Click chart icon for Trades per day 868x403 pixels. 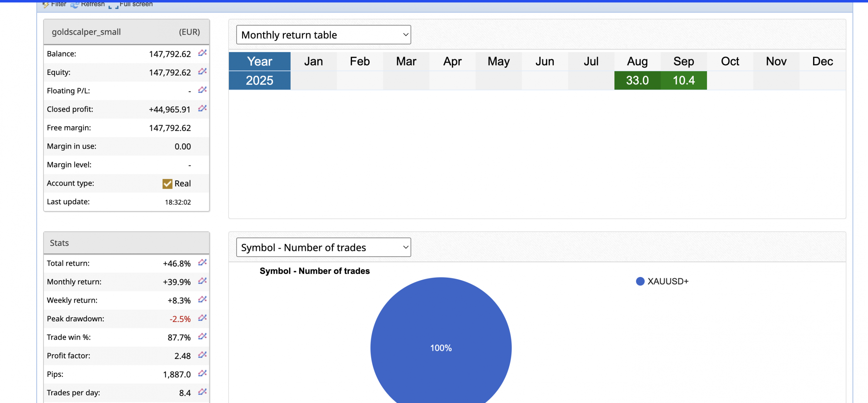tap(202, 392)
